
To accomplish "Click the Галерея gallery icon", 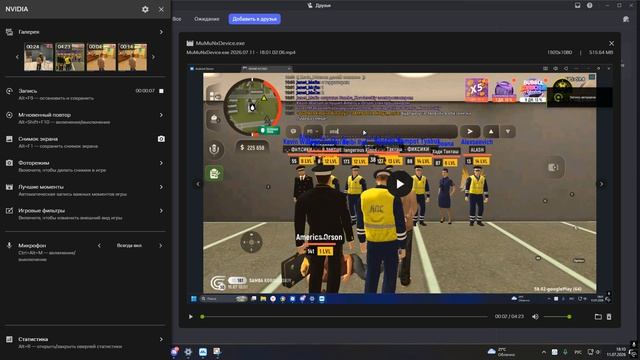I will [9, 32].
